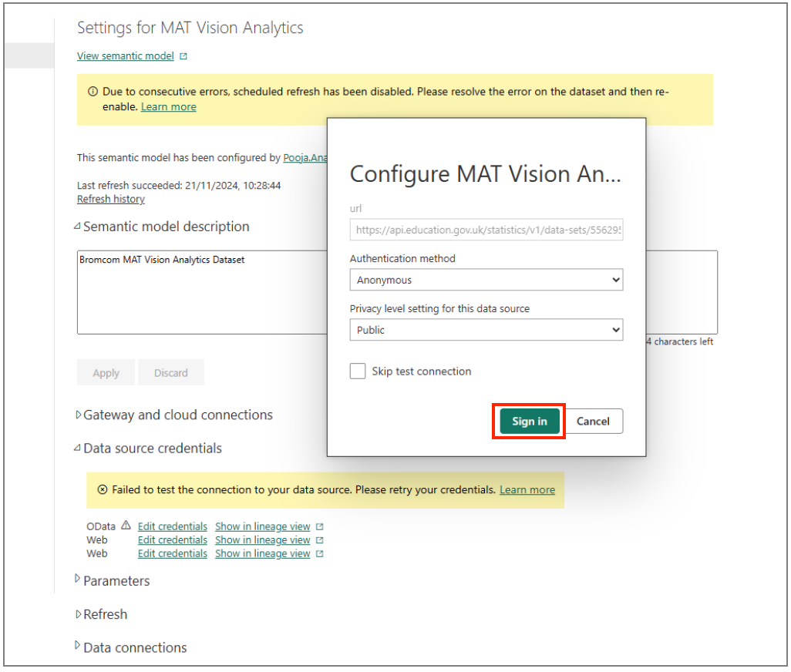Screen dimensions: 791x672
Task: Open the View semantic model link
Action: point(126,56)
